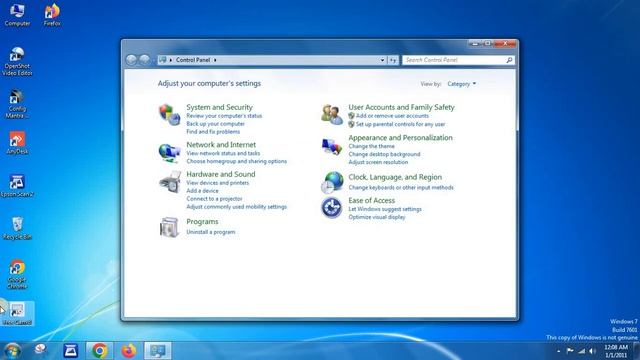The height and width of the screenshot is (360, 640).
Task: Open Firefox from the taskbar
Action: pos(129,351)
